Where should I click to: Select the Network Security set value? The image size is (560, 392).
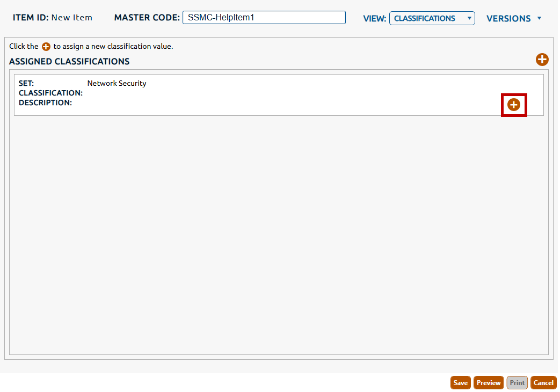[117, 83]
